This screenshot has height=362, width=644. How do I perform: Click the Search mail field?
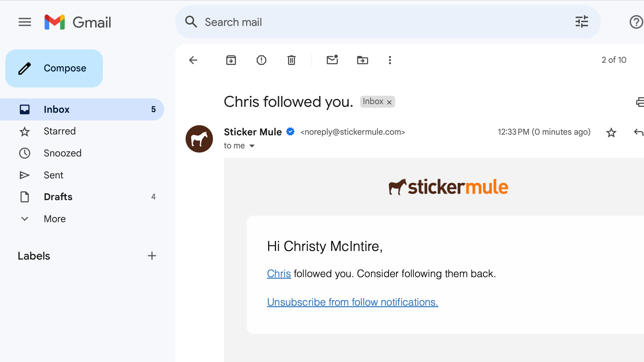(369, 22)
